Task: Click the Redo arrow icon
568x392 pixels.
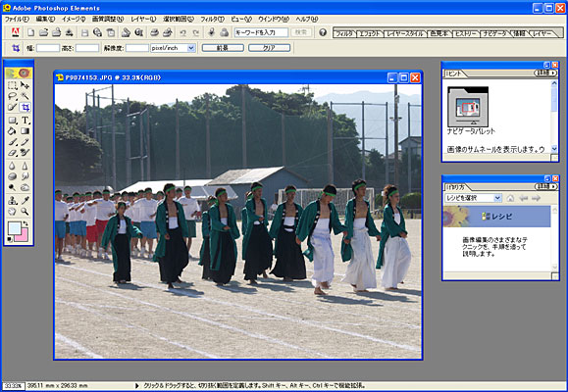Action: click(x=196, y=33)
